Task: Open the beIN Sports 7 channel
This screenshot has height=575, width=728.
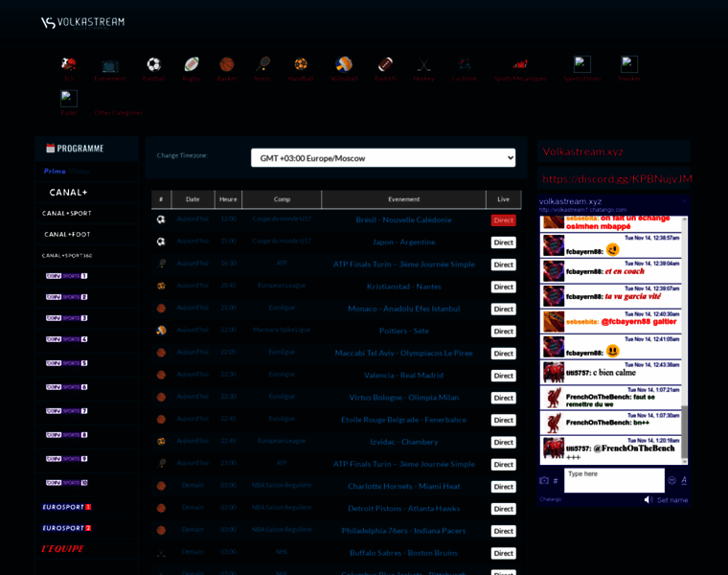Action: 66,411
